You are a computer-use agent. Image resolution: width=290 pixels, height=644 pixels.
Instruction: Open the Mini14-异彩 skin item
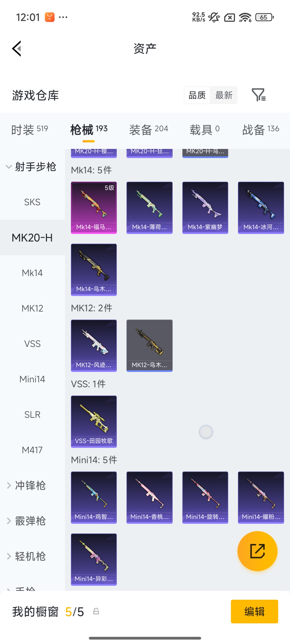[x=94, y=559]
